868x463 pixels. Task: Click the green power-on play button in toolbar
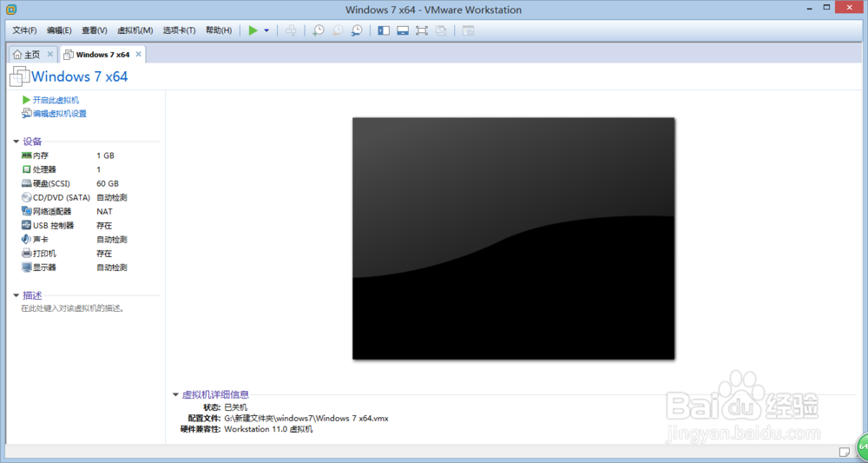[253, 30]
